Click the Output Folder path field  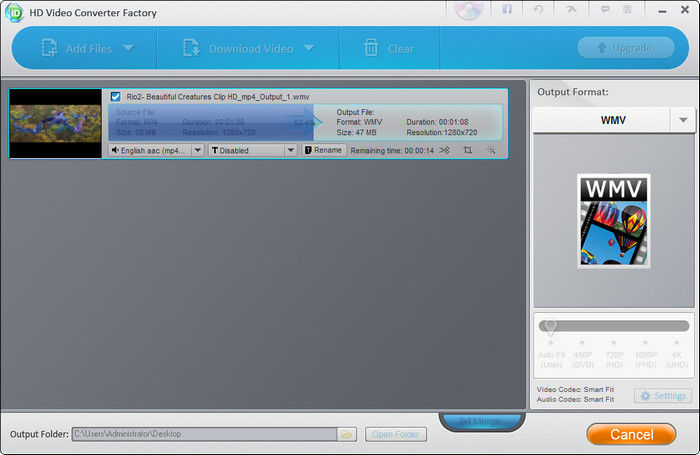tap(204, 434)
